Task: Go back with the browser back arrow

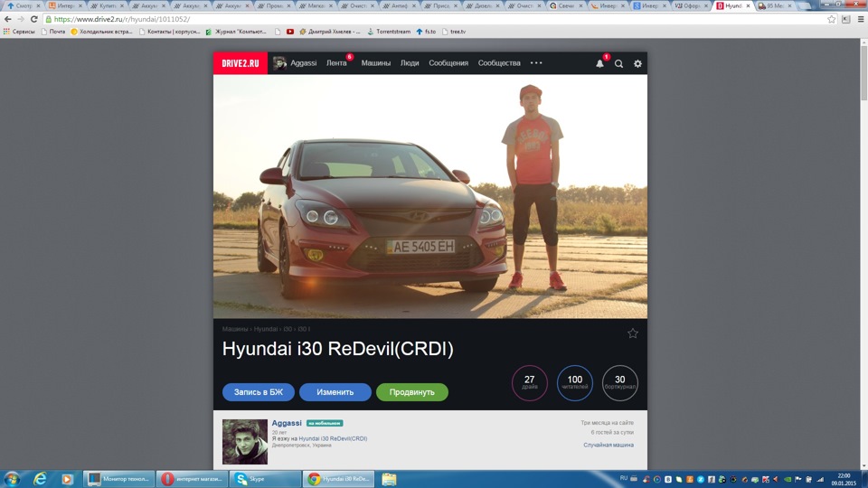Action: click(x=8, y=19)
